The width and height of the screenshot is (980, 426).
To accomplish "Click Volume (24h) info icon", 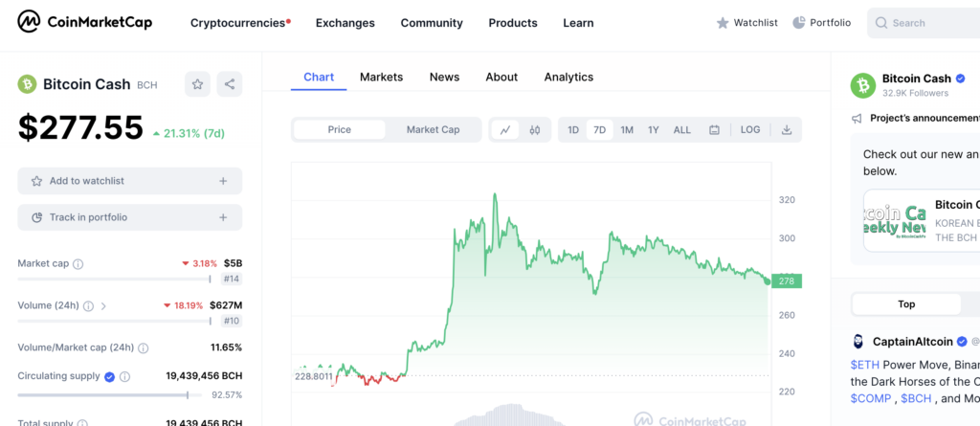I will point(89,306).
